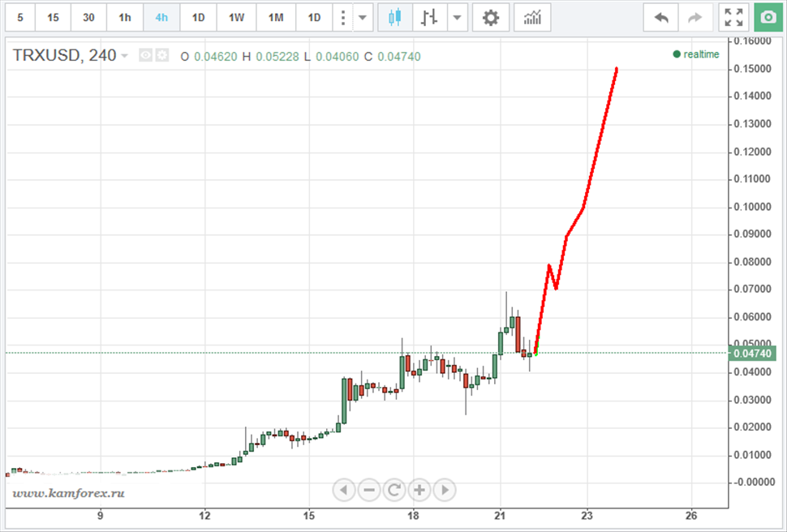This screenshot has width=787, height=532.
Task: Switch to the 1h timeframe
Action: 125,18
